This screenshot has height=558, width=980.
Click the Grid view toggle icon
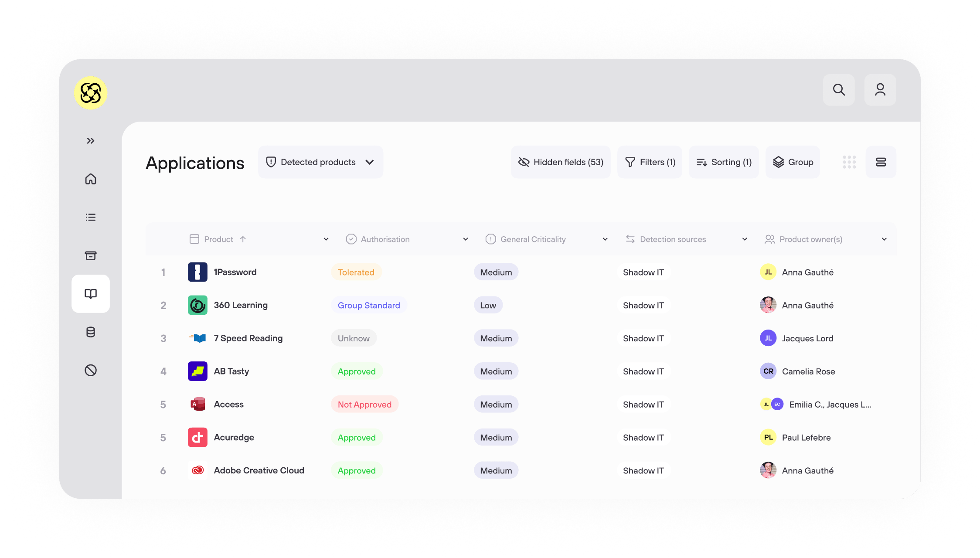pyautogui.click(x=849, y=162)
